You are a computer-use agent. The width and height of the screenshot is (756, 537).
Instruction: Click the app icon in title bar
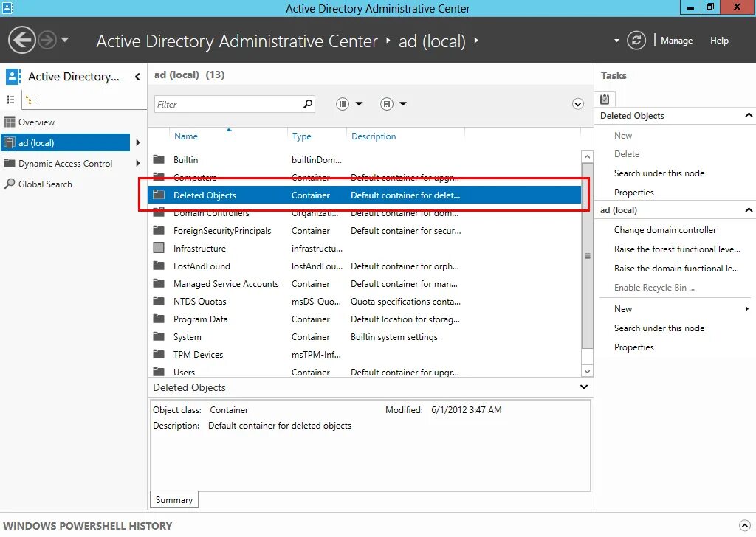point(7,7)
